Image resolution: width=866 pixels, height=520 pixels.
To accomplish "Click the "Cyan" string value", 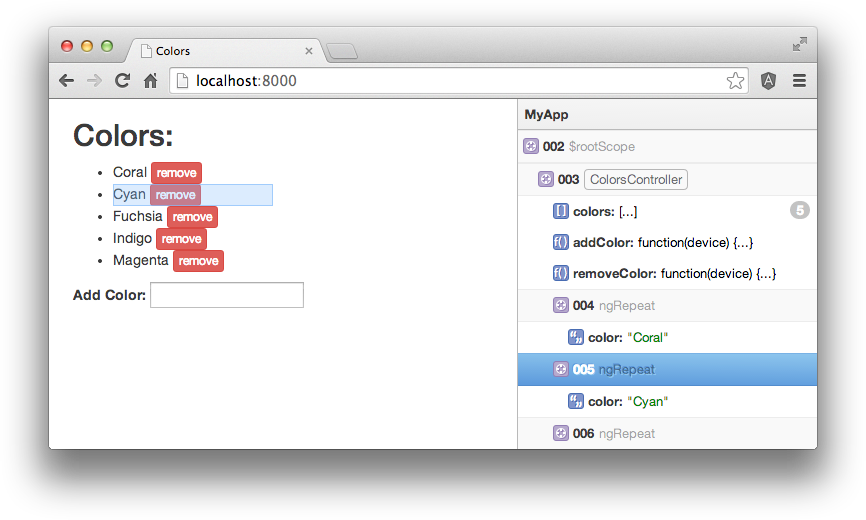I will (x=647, y=401).
